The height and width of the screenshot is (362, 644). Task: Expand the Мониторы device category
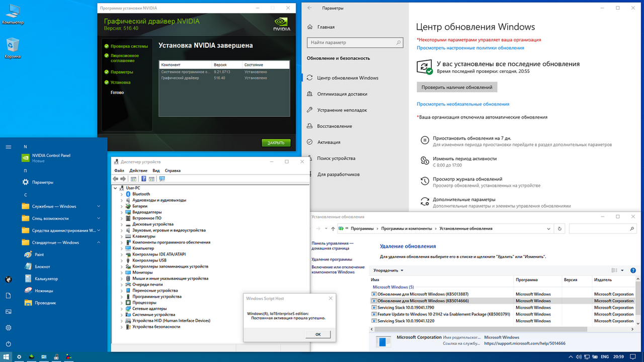pos(122,273)
